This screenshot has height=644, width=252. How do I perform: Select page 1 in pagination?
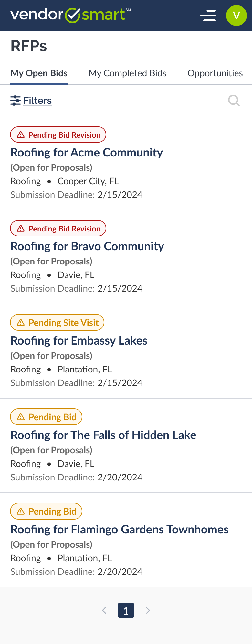point(126,610)
